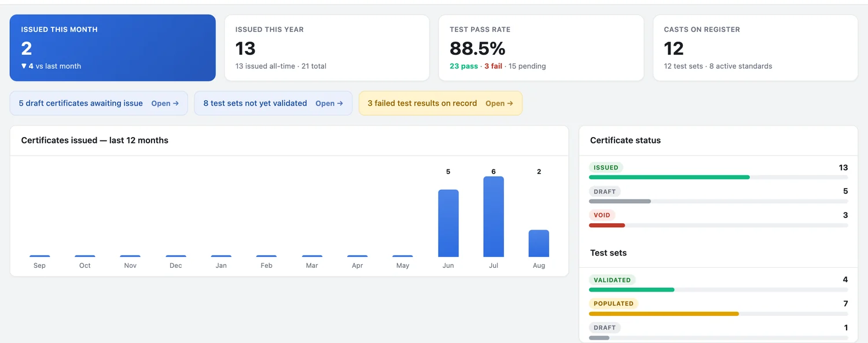Click the Jul month label
This screenshot has width=868, height=343.
coord(494,265)
